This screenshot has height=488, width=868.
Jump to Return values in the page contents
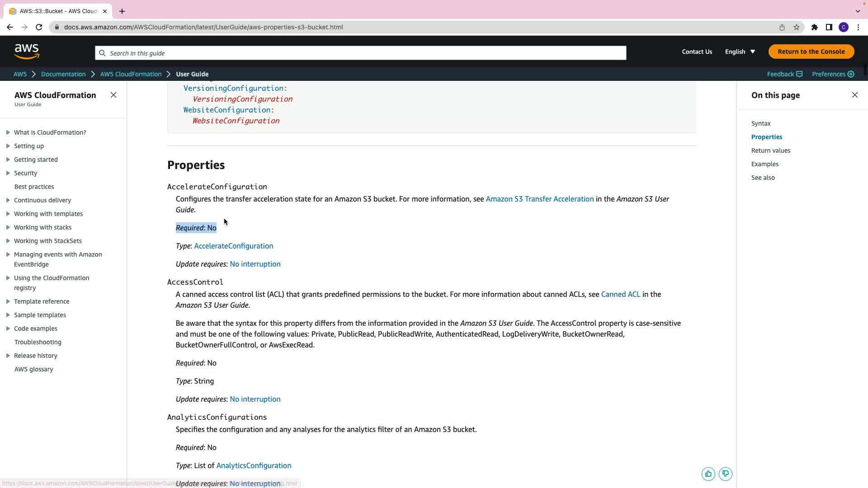click(x=770, y=150)
